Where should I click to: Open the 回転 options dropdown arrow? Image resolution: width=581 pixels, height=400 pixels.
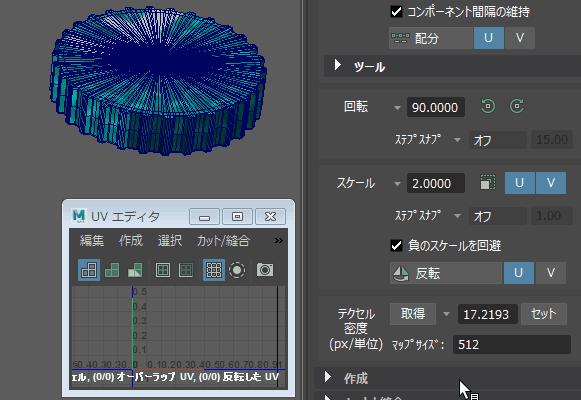[397, 108]
